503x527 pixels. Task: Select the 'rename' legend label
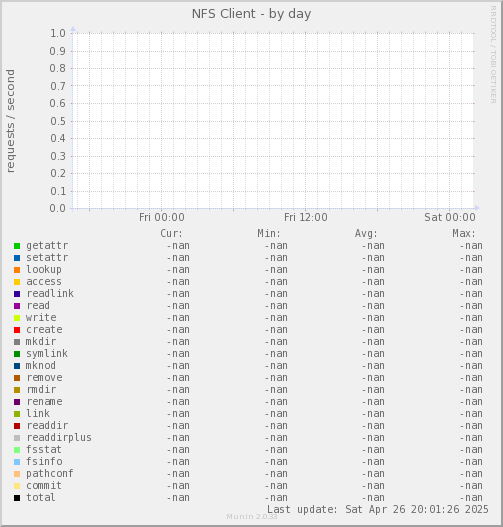pyautogui.click(x=44, y=402)
